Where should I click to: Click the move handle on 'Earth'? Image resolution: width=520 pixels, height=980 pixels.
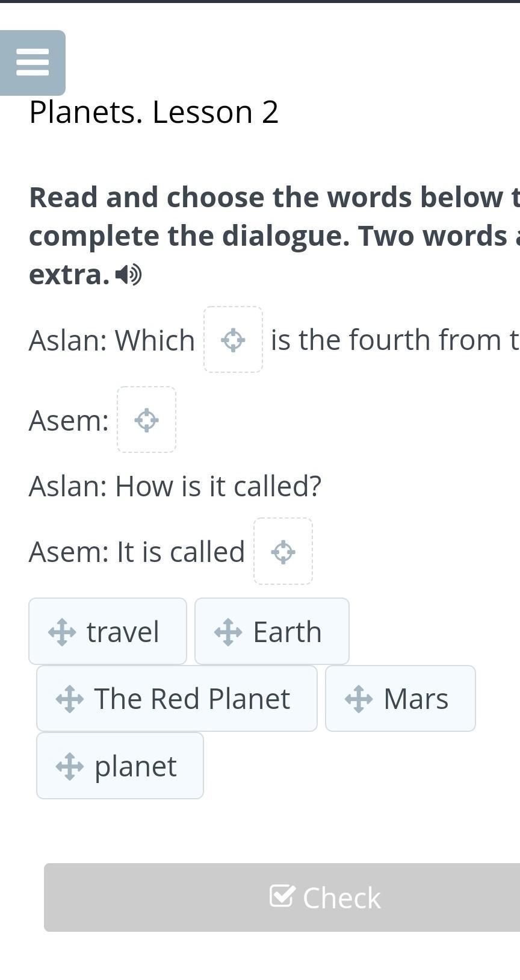point(228,632)
